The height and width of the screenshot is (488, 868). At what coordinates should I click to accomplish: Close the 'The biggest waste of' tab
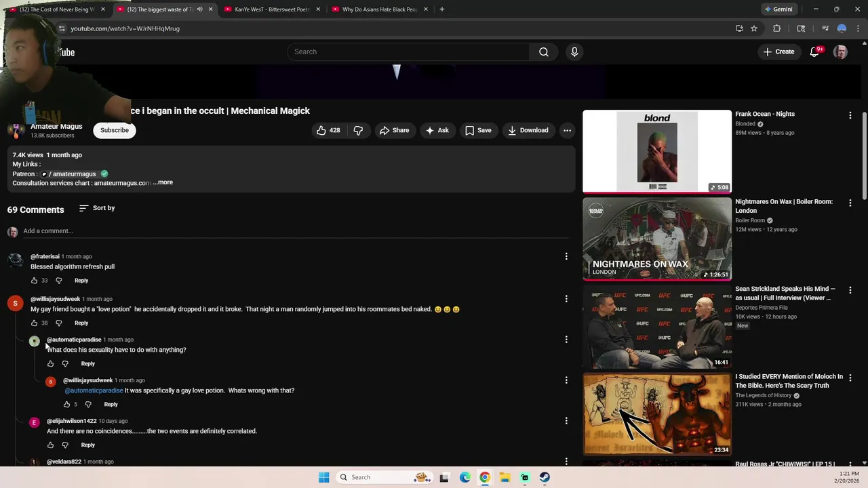click(x=210, y=9)
